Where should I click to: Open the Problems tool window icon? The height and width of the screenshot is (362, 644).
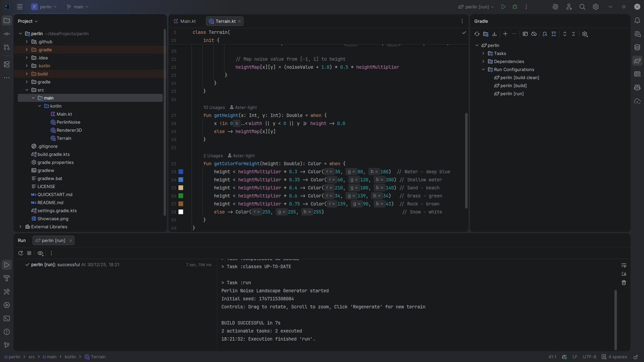point(6,332)
